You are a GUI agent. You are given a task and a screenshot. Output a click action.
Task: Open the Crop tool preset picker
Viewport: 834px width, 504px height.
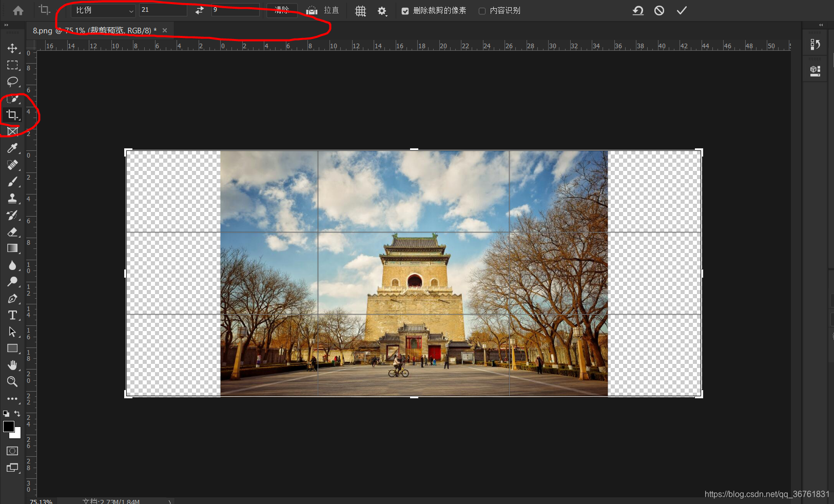pos(45,10)
